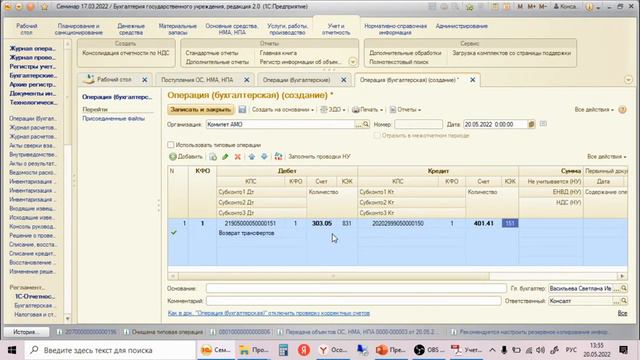Move row down with blue down arrow
The width and height of the screenshot is (640, 360).
click(264, 157)
